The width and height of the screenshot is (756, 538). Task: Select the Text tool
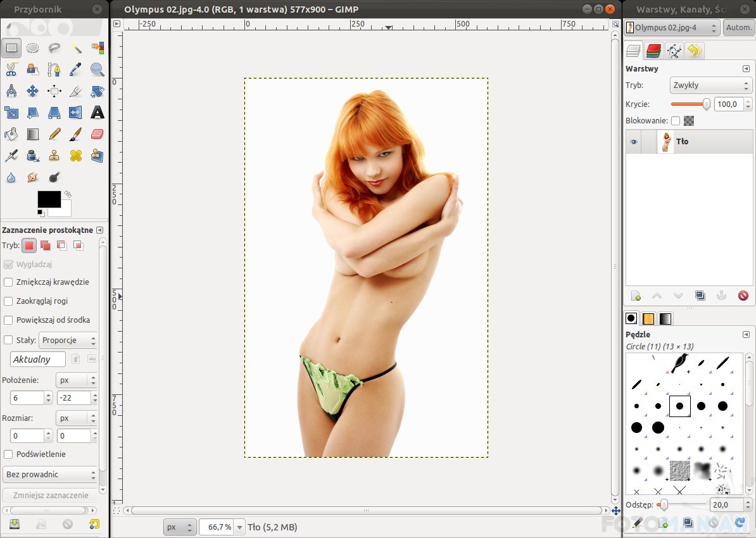tap(97, 113)
